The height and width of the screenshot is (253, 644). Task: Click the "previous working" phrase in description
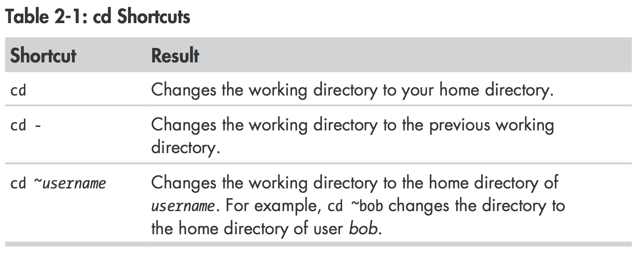coord(492,125)
